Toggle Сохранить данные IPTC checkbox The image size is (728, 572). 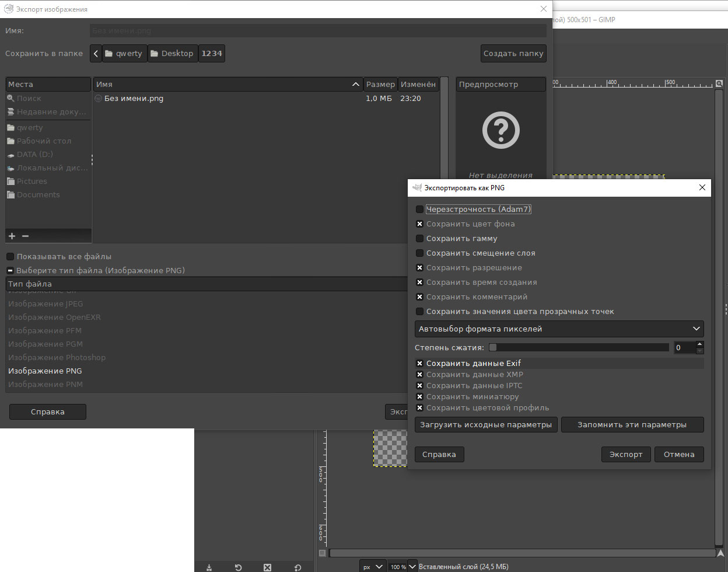(419, 386)
